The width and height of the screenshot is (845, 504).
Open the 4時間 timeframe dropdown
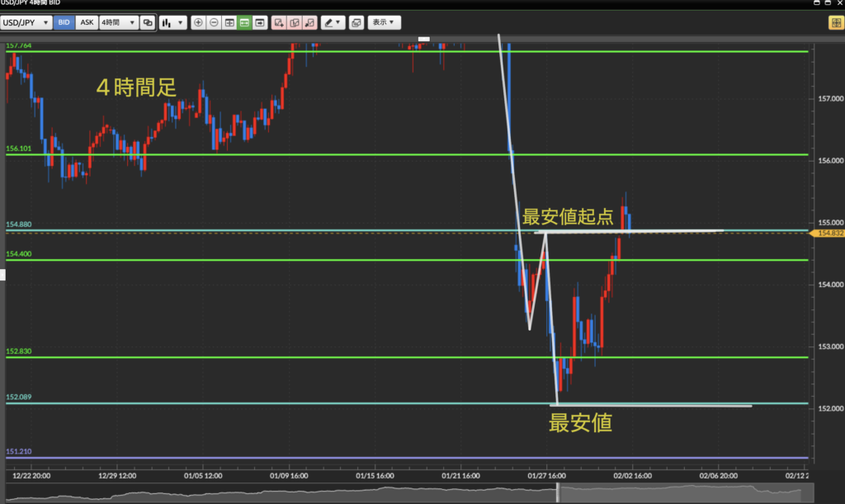(x=118, y=23)
